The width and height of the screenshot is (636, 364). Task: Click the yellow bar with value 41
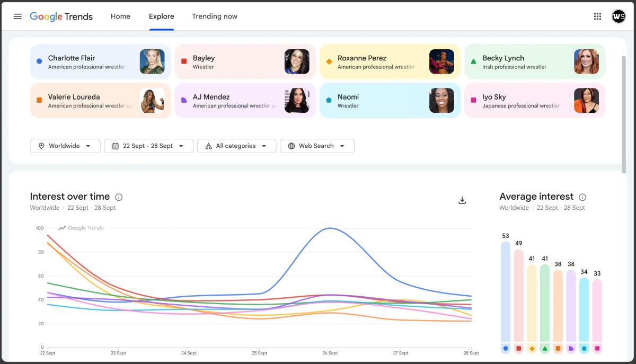pyautogui.click(x=532, y=303)
